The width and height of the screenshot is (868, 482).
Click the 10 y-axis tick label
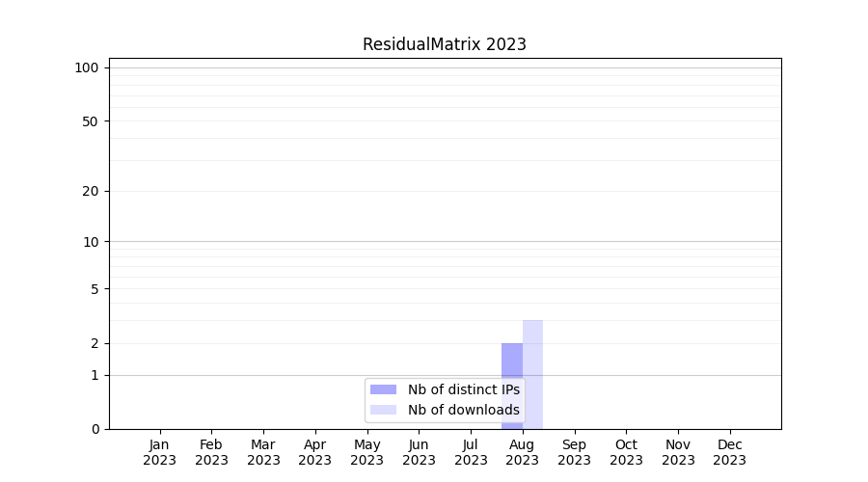tap(91, 242)
